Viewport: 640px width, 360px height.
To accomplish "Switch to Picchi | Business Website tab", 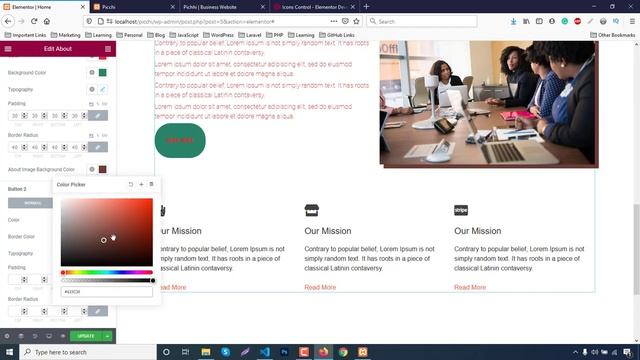I will (224, 7).
